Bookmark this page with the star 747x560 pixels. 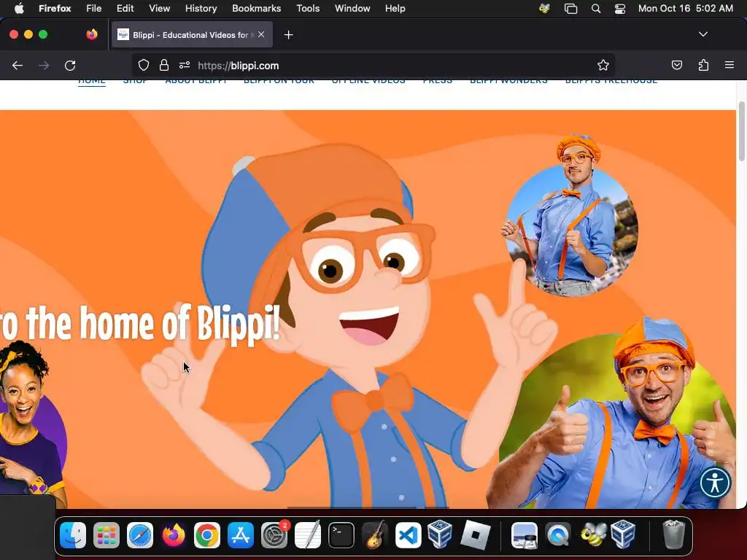[603, 66]
